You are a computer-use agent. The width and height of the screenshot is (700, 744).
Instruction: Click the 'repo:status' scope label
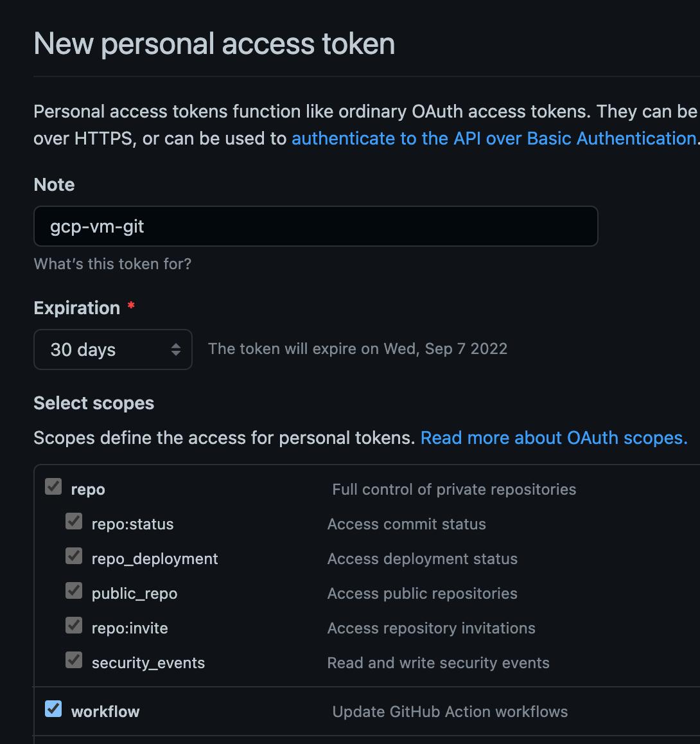pos(132,524)
